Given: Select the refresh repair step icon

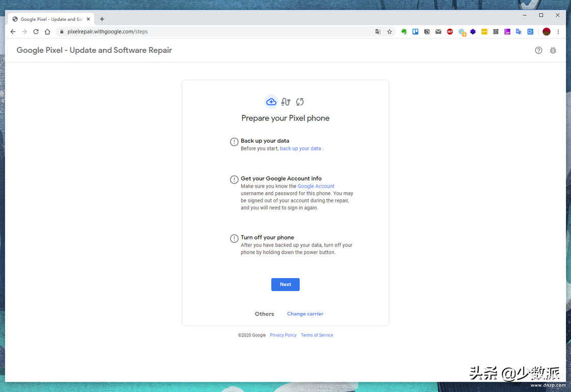Looking at the screenshot, I should coord(300,102).
